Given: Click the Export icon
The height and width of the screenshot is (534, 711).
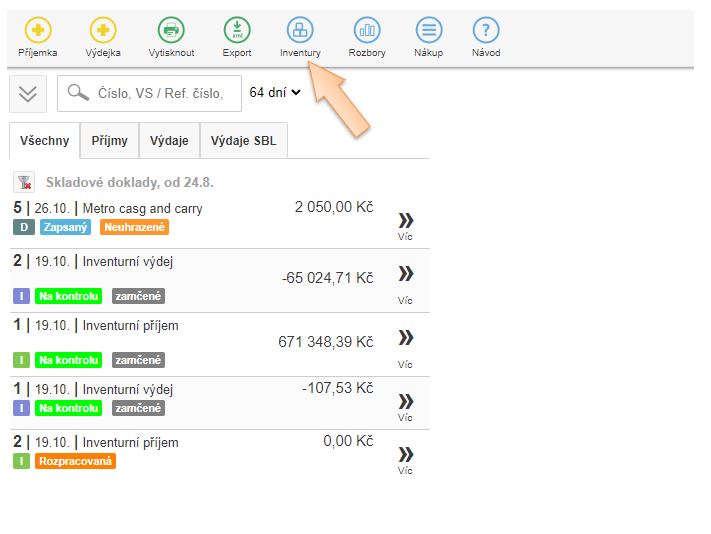Looking at the screenshot, I should point(237,31).
